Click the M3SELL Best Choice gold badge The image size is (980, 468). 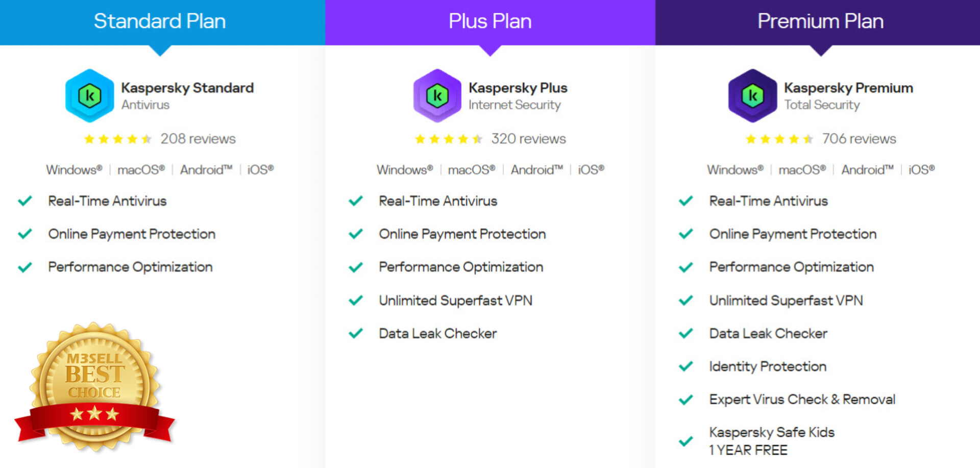(x=95, y=386)
